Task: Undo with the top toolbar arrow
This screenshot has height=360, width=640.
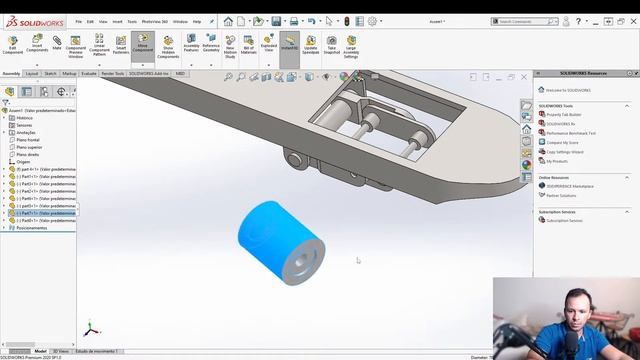Action: click(x=311, y=21)
